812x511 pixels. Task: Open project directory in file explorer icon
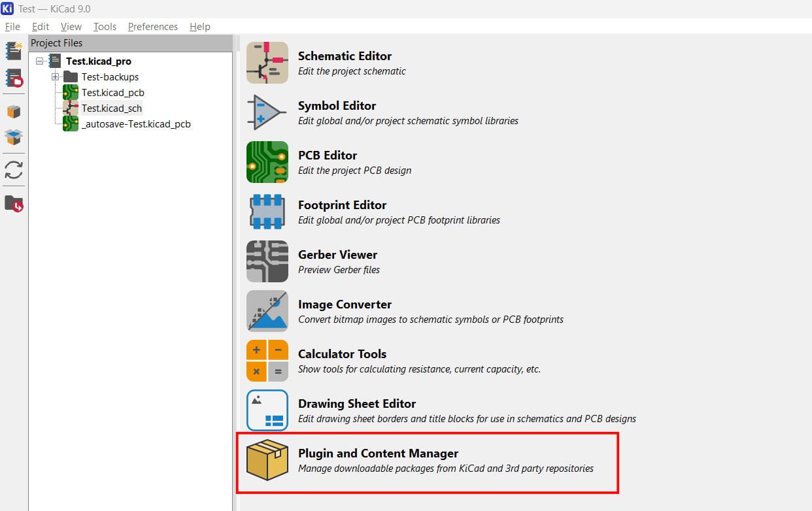(x=14, y=203)
